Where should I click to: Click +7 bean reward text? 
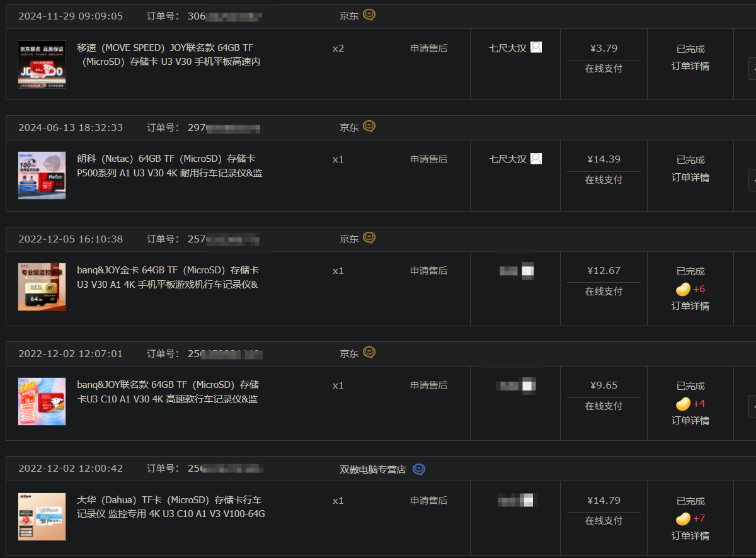[x=699, y=519]
